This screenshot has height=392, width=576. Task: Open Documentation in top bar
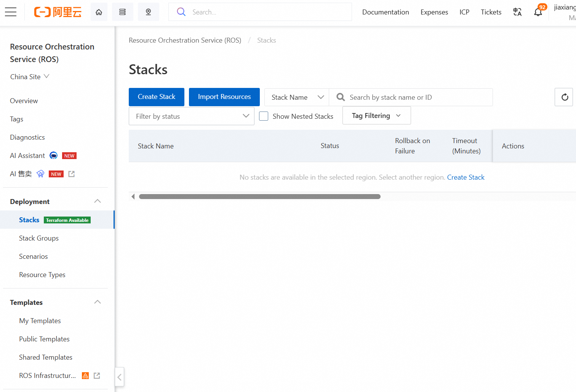coord(386,12)
